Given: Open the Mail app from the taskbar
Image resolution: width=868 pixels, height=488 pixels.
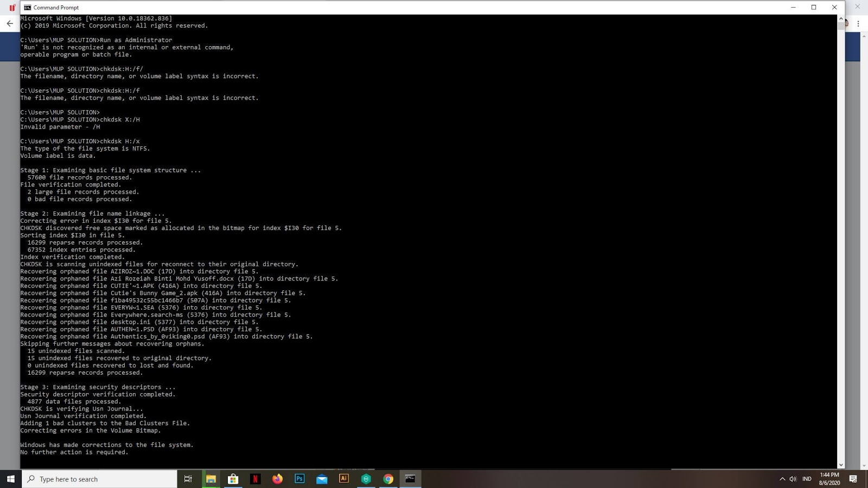Looking at the screenshot, I should click(x=322, y=479).
